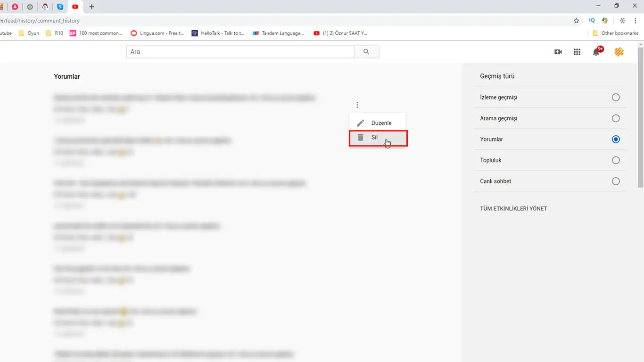Open the YouTube apps grid icon
The image size is (644, 362).
(577, 52)
